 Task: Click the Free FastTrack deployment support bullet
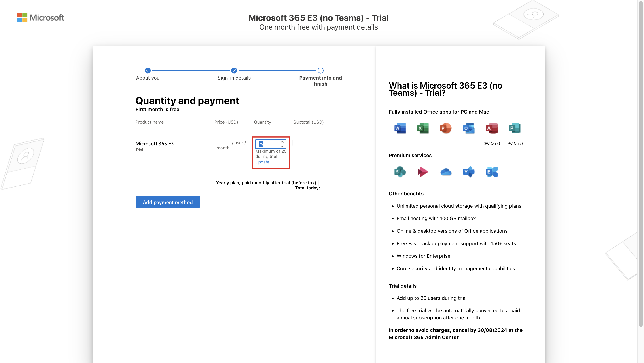coord(456,243)
